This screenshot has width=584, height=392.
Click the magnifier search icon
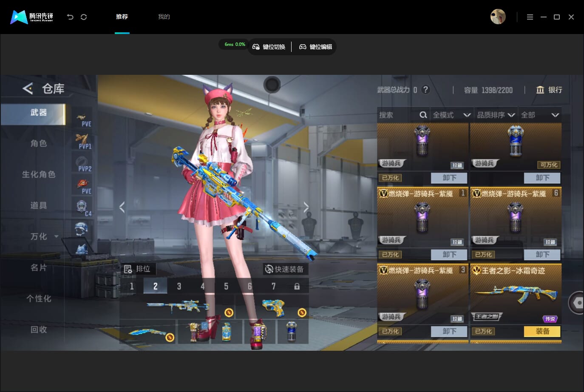(x=423, y=115)
